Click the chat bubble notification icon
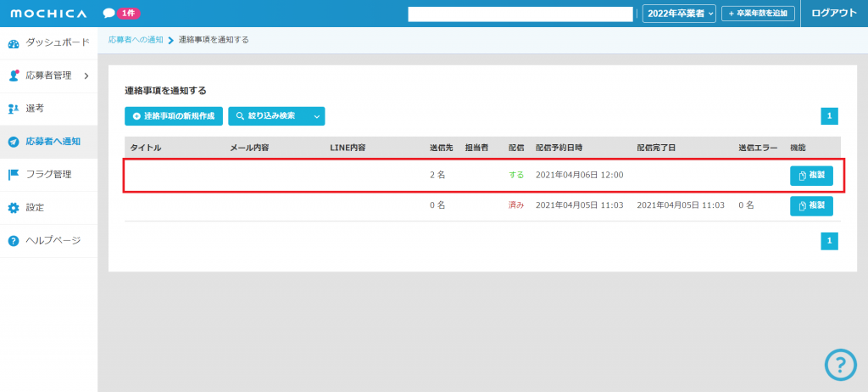868x392 pixels. pyautogui.click(x=108, y=14)
